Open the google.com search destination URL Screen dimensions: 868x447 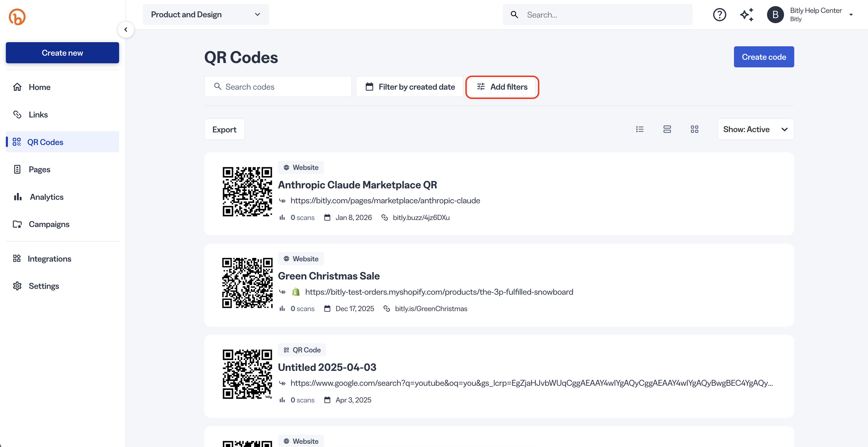(532, 383)
